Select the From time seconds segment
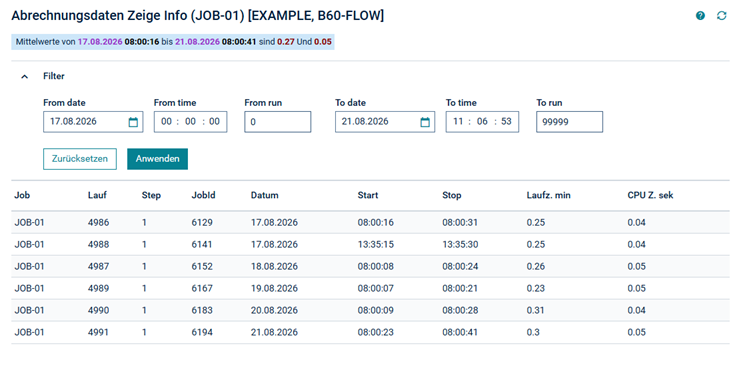This screenshot has height=370, width=737. pyautogui.click(x=214, y=121)
